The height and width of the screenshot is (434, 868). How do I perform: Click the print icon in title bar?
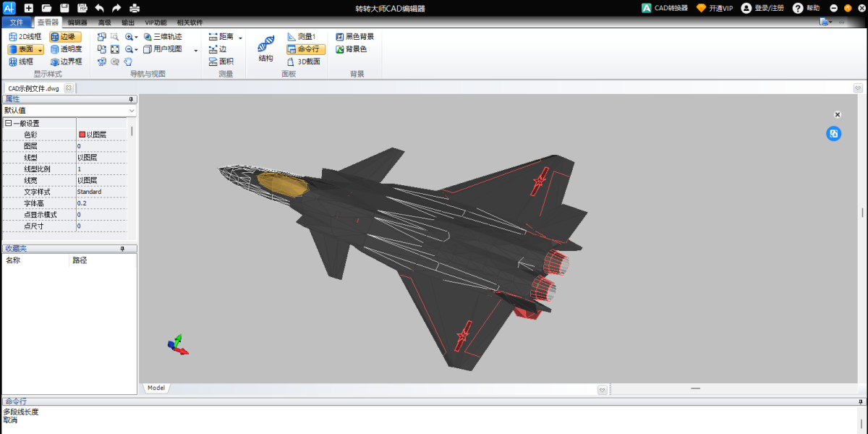point(135,8)
